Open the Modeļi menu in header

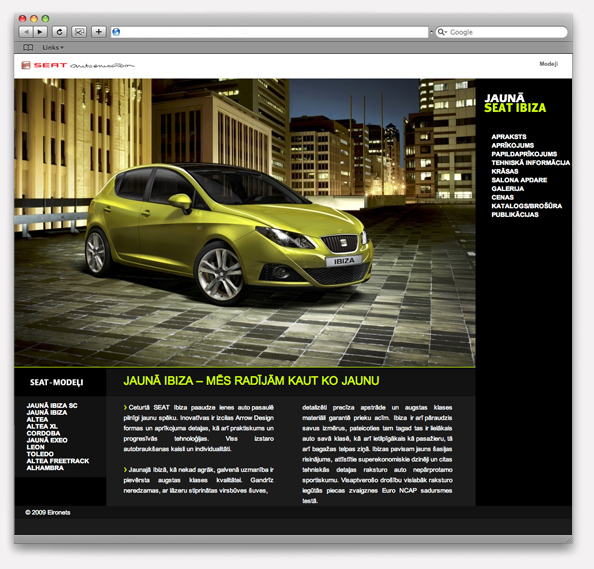(x=549, y=64)
